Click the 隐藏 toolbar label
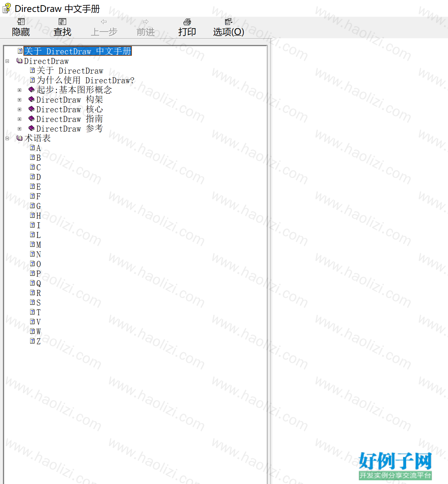The width and height of the screenshot is (448, 484). pos(21,32)
